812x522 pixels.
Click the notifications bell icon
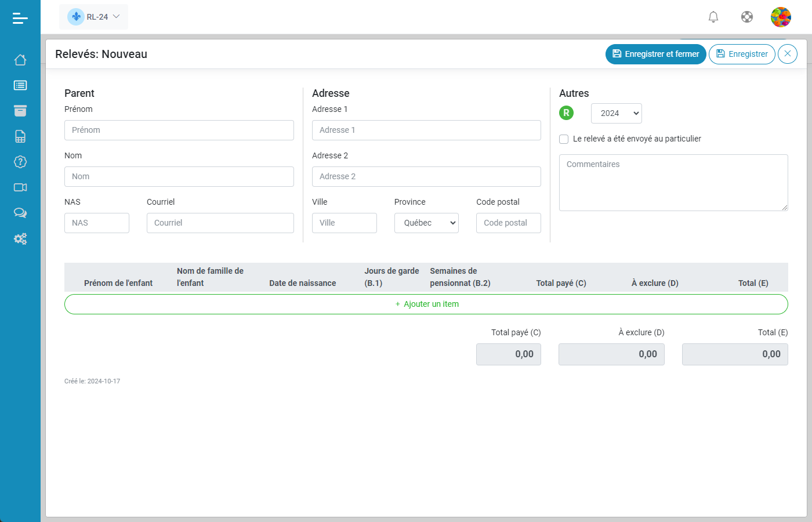(x=713, y=17)
